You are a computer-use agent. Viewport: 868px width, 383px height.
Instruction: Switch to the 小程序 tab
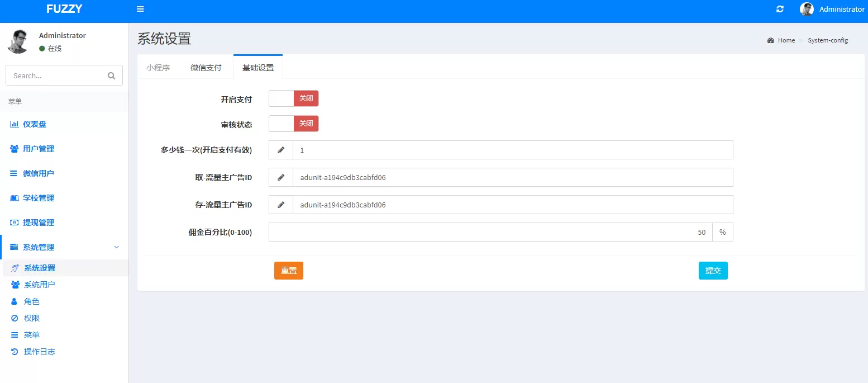click(158, 68)
